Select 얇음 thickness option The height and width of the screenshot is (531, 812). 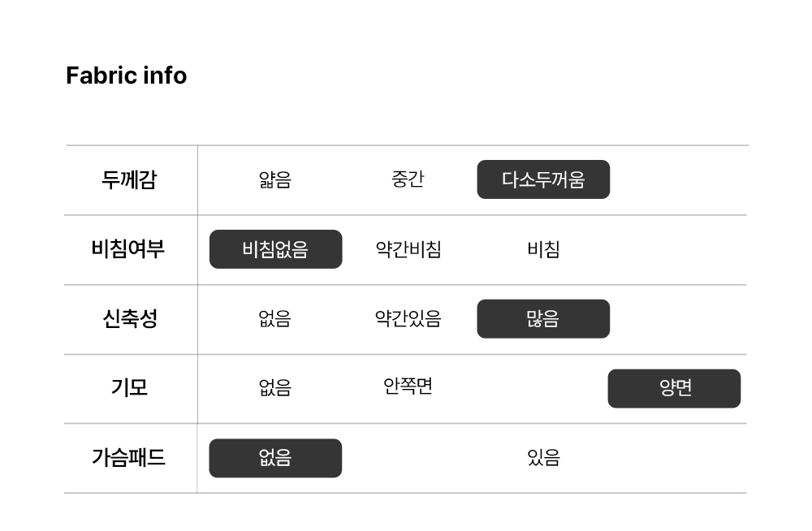tap(275, 179)
